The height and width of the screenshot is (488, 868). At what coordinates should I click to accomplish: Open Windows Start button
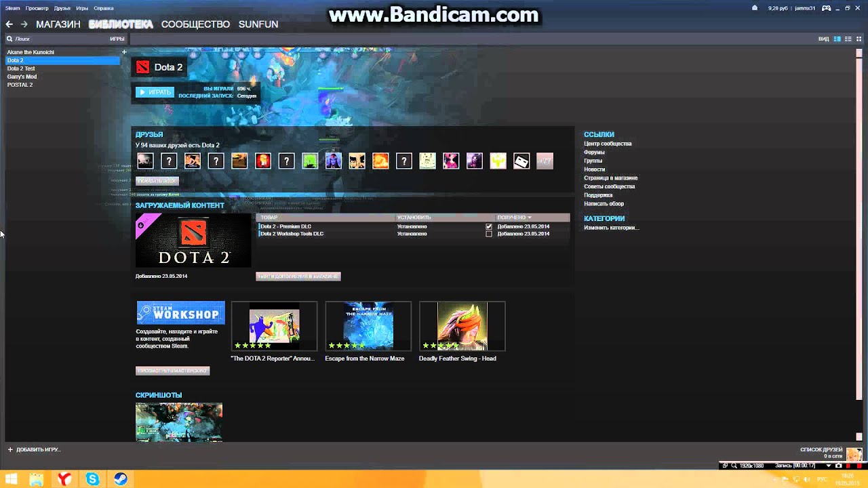(12, 479)
